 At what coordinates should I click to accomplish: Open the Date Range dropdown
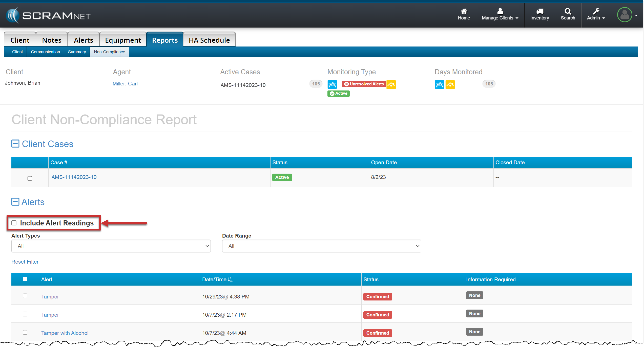[321, 246]
